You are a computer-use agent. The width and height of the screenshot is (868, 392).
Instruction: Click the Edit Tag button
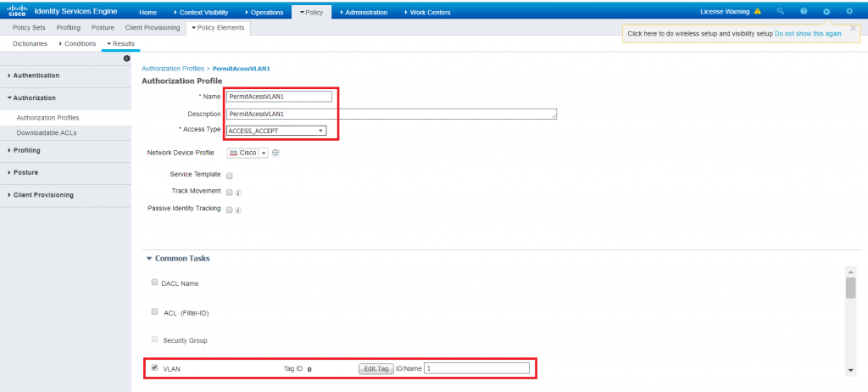[376, 368]
